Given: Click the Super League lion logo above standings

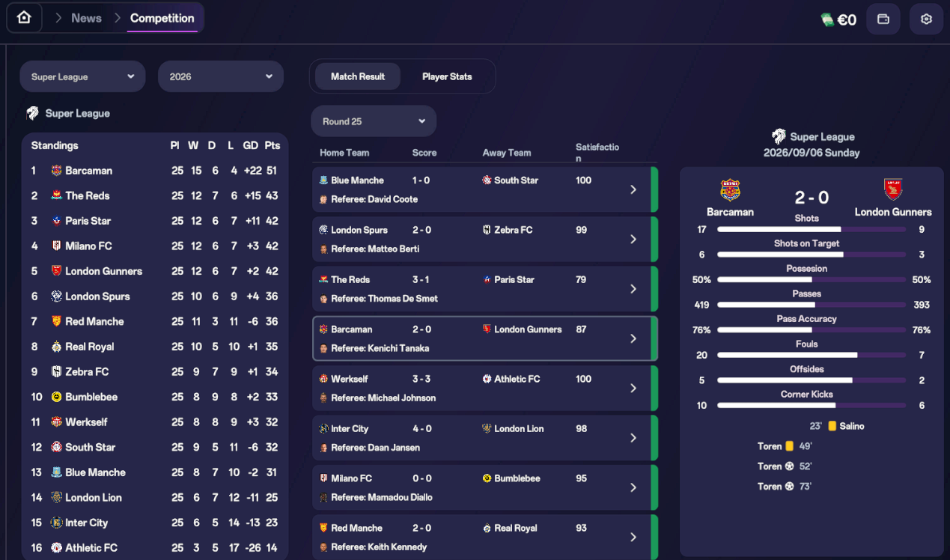Looking at the screenshot, I should [x=33, y=114].
